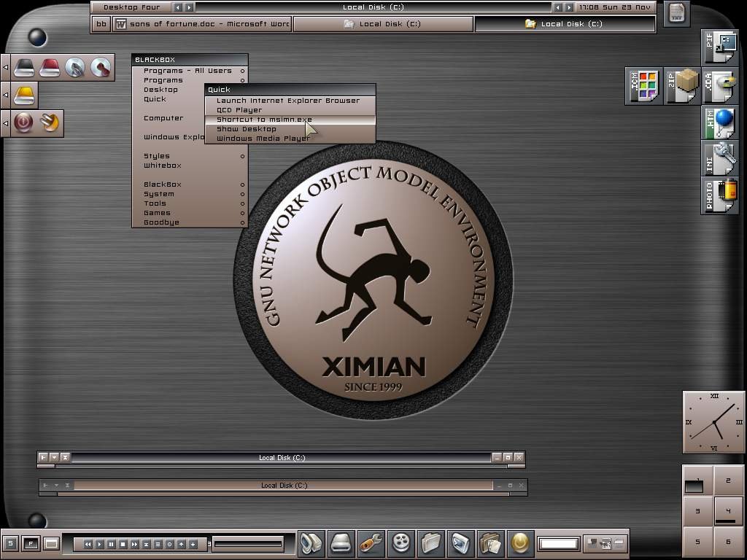Click the red power button icon
The height and width of the screenshot is (560, 747).
(23, 122)
